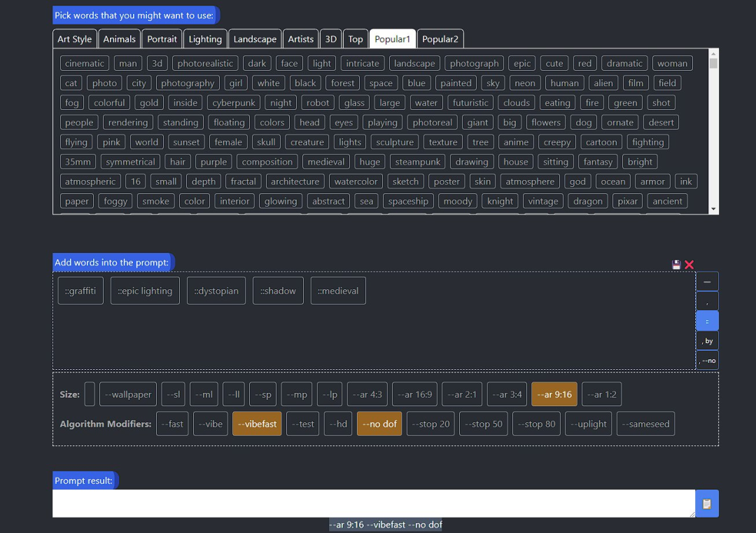Select the ', by' separator button
This screenshot has width=756, height=533.
click(x=707, y=340)
